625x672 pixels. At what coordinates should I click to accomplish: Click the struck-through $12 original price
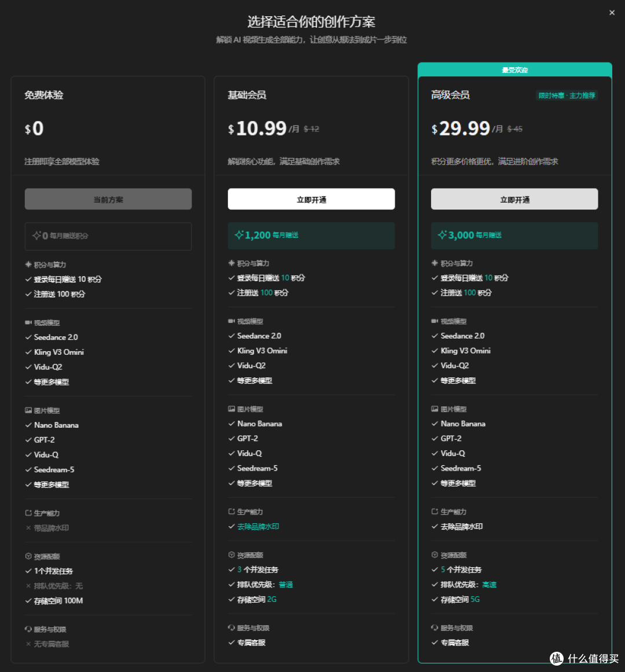311,129
